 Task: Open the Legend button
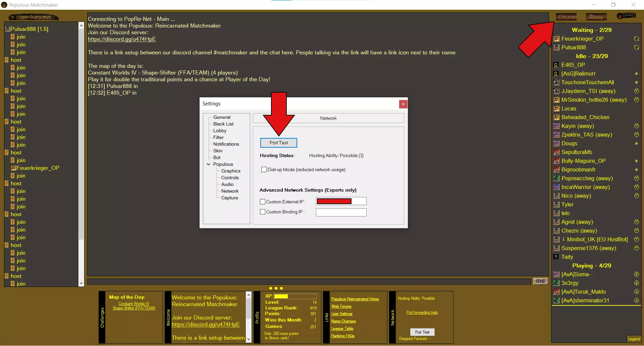pos(634,339)
